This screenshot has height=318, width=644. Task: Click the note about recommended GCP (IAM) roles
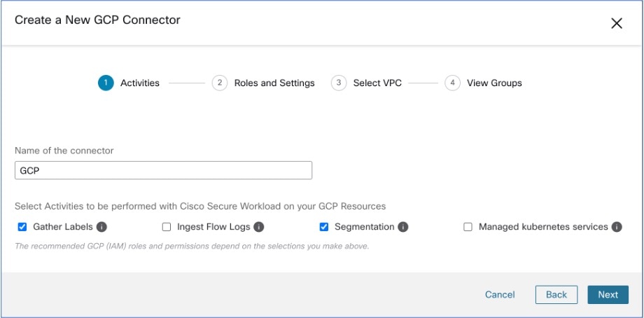click(x=192, y=247)
